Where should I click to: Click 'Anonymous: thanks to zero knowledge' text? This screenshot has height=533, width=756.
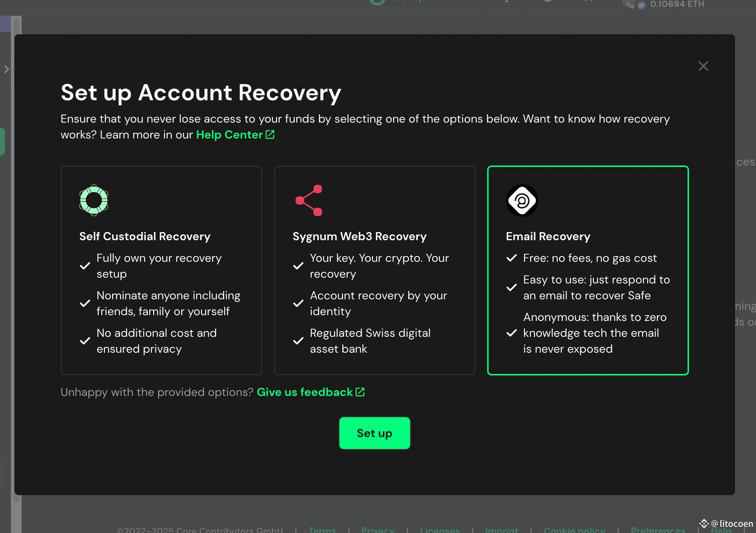tap(595, 333)
